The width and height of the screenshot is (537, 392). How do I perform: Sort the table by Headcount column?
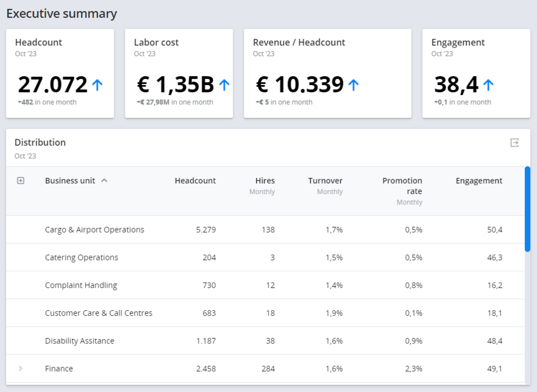click(x=195, y=180)
